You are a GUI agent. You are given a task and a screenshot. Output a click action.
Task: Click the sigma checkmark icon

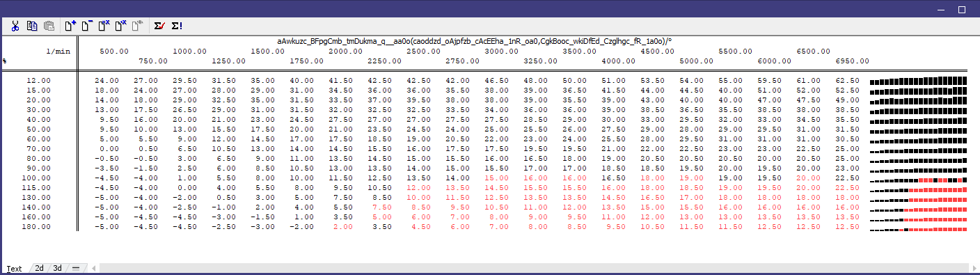point(159,26)
